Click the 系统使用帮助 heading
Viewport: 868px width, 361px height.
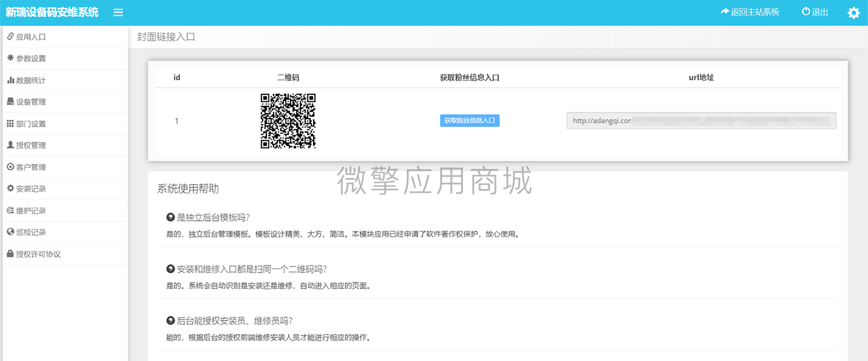pyautogui.click(x=188, y=189)
